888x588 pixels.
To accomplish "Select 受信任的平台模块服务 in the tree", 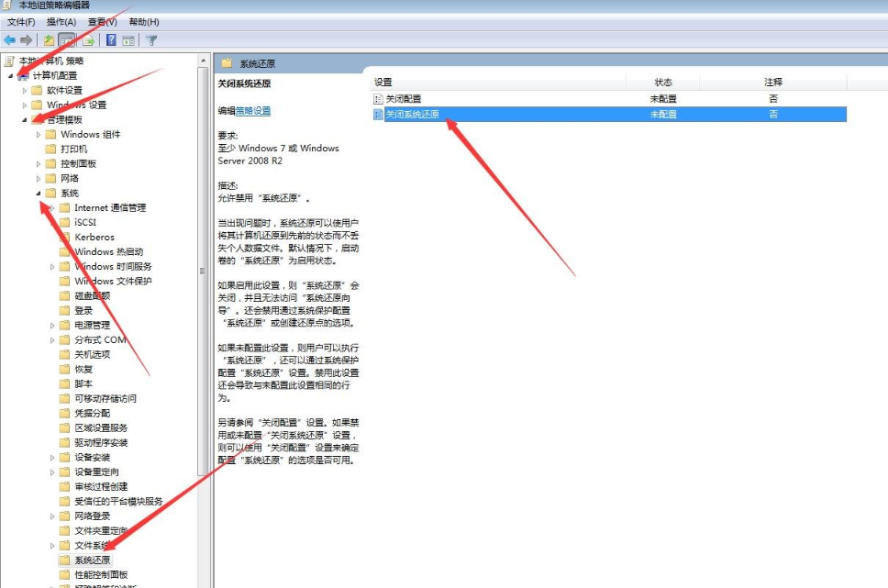I will click(119, 502).
